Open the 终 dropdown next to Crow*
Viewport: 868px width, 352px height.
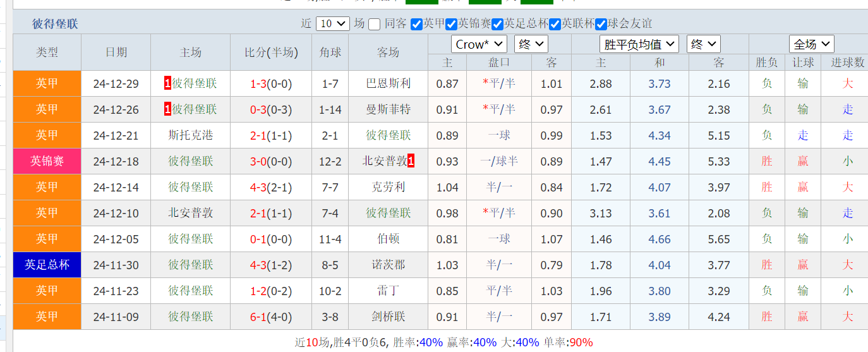click(x=531, y=44)
